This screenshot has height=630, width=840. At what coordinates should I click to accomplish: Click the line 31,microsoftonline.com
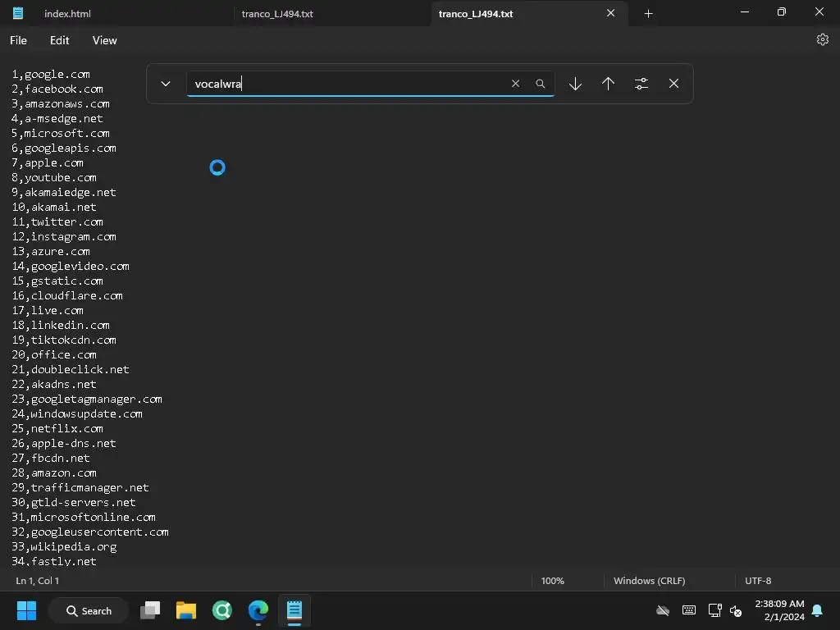point(84,518)
